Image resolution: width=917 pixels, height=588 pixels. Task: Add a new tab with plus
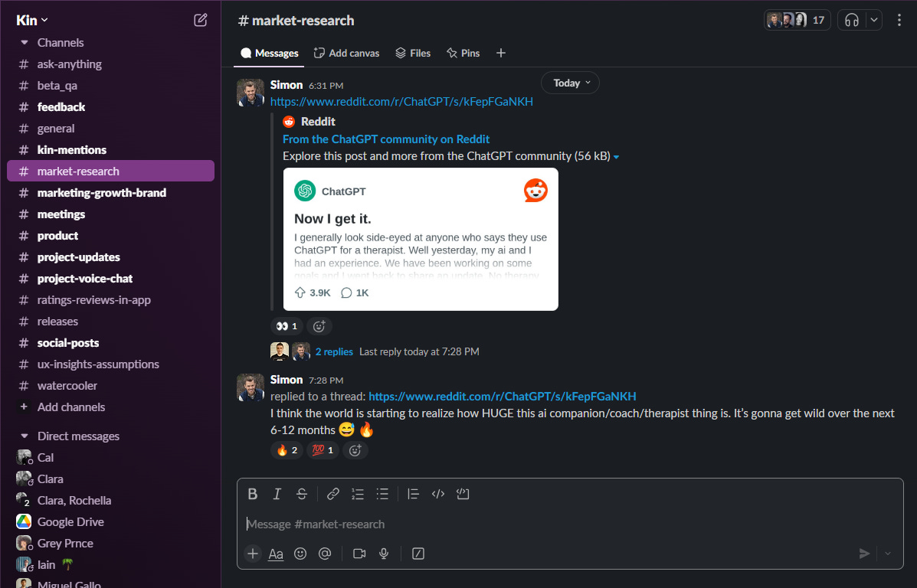click(500, 53)
